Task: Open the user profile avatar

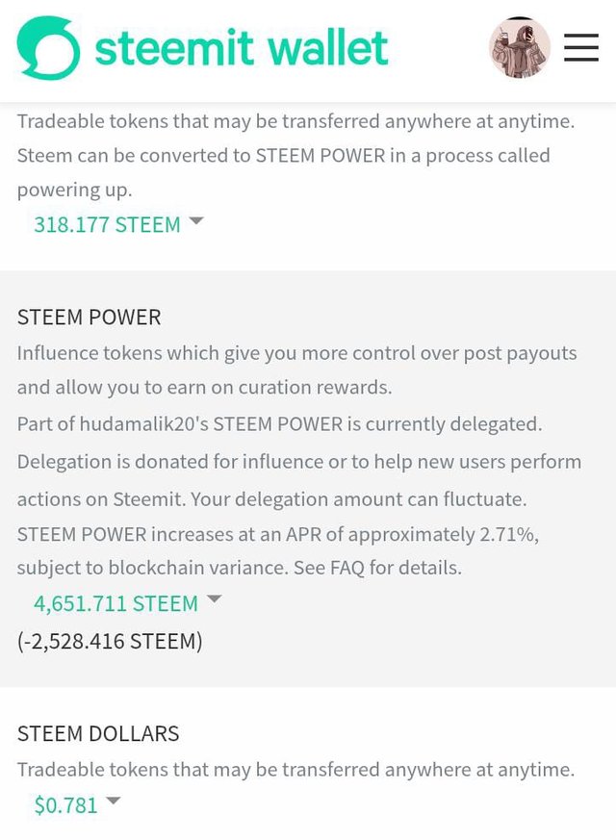Action: (x=519, y=47)
